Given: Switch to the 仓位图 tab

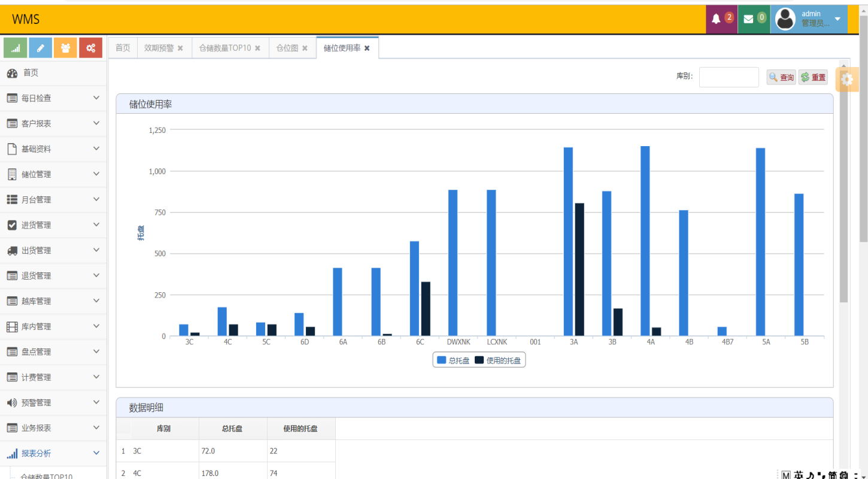Looking at the screenshot, I should click(287, 48).
